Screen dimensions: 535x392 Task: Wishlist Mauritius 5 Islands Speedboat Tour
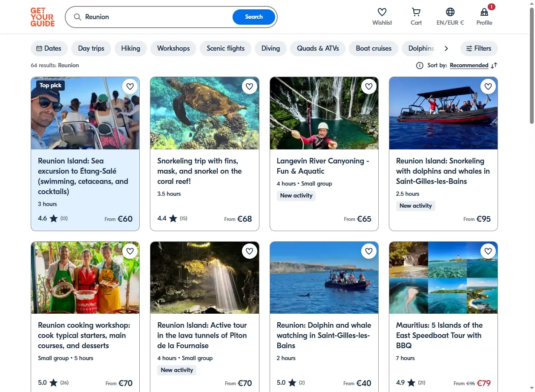[488, 252]
